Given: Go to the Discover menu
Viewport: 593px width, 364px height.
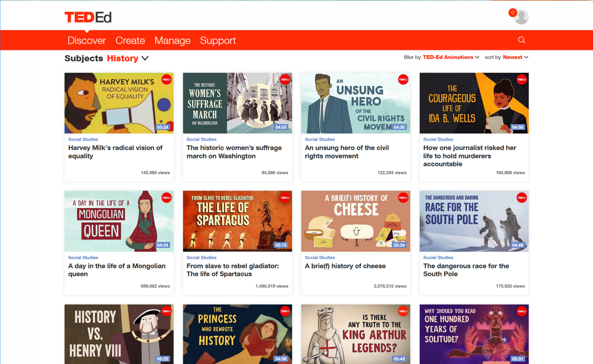Looking at the screenshot, I should [x=86, y=40].
